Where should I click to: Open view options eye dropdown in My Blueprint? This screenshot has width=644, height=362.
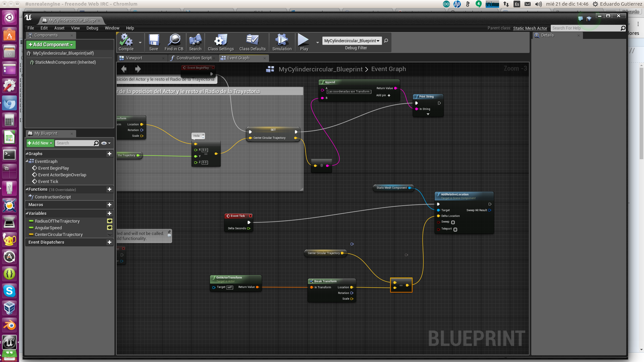tap(106, 143)
